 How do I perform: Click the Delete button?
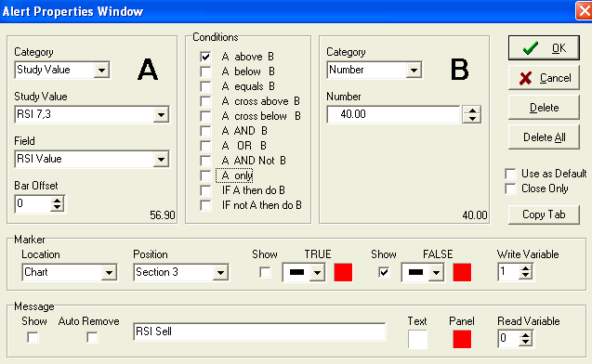click(544, 108)
